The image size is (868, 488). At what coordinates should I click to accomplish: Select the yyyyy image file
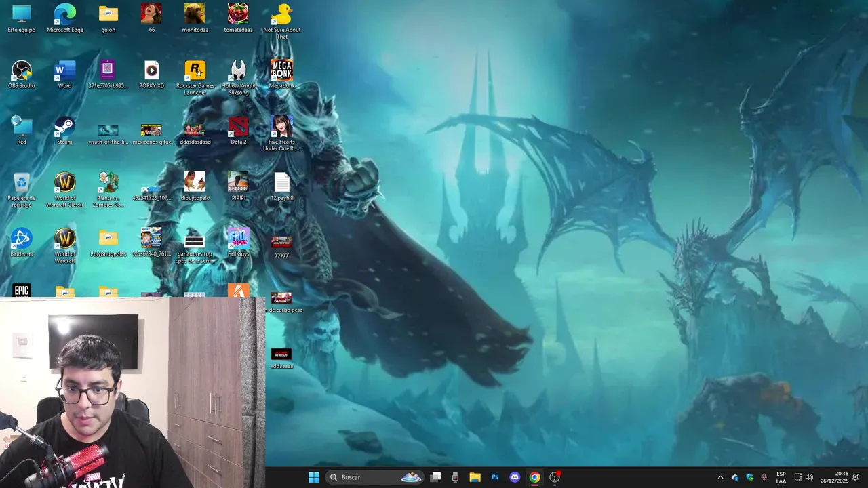(x=281, y=245)
